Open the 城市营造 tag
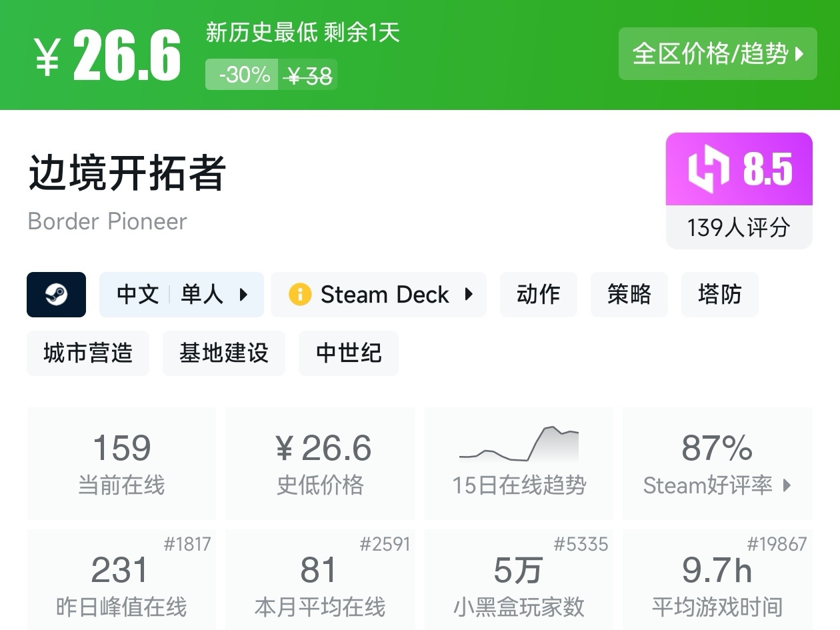The width and height of the screenshot is (840, 630). point(88,353)
